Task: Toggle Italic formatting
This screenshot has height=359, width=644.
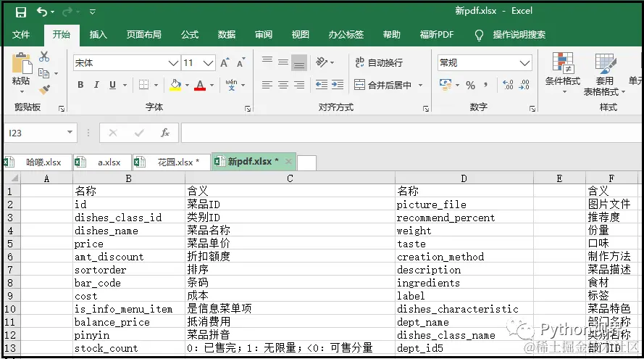Action: 96,85
